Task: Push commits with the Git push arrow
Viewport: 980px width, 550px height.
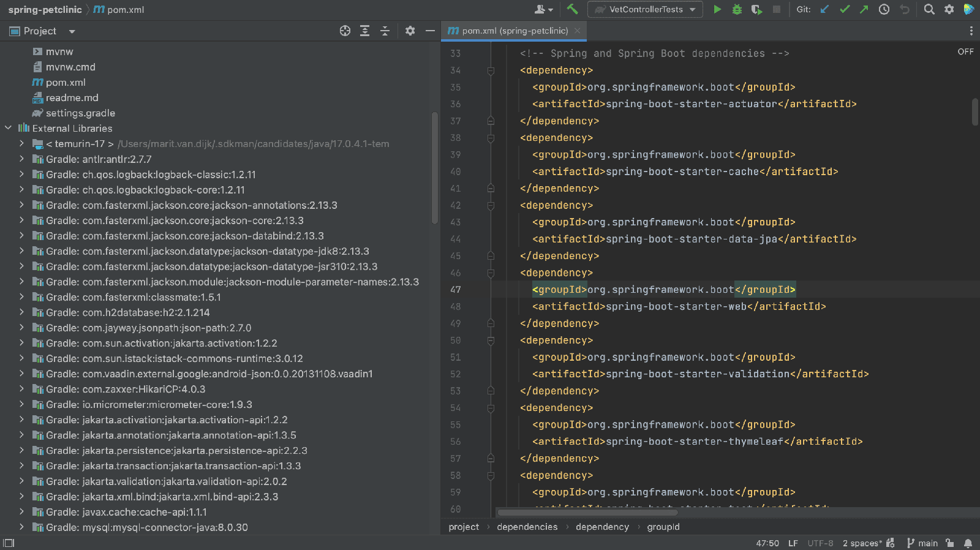Action: pyautogui.click(x=864, y=9)
